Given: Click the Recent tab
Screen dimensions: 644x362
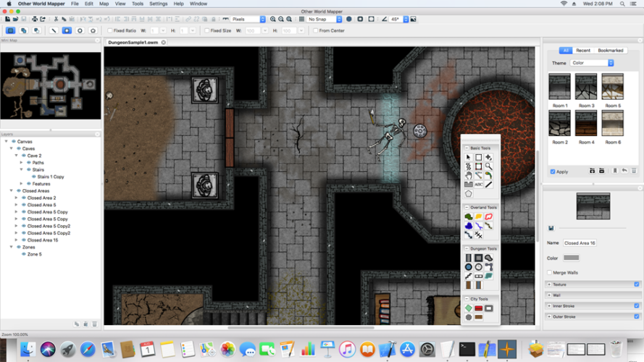Looking at the screenshot, I should [582, 51].
